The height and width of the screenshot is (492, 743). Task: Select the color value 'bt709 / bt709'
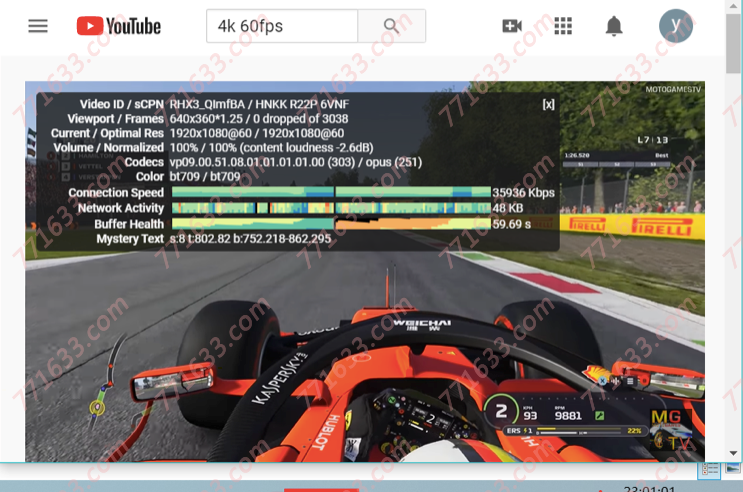[205, 177]
